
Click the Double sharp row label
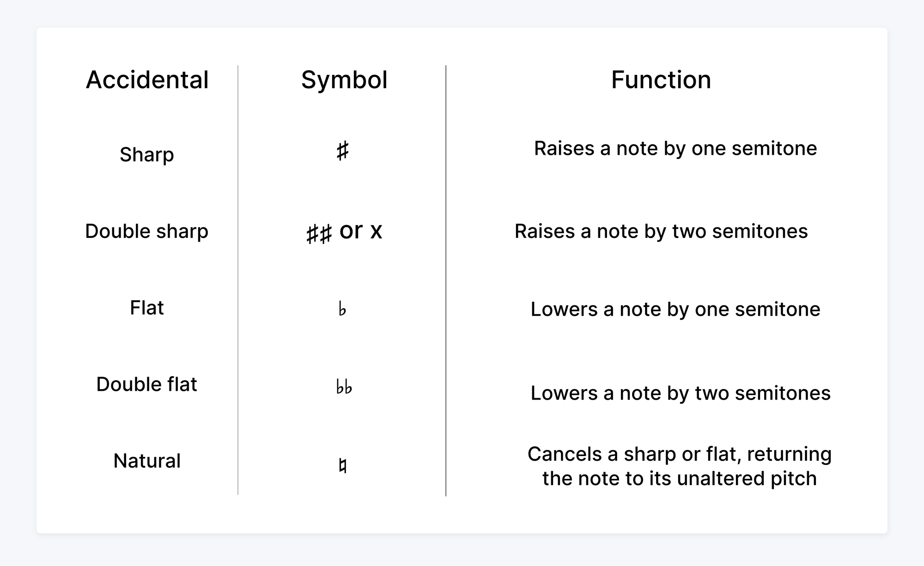pyautogui.click(x=147, y=231)
